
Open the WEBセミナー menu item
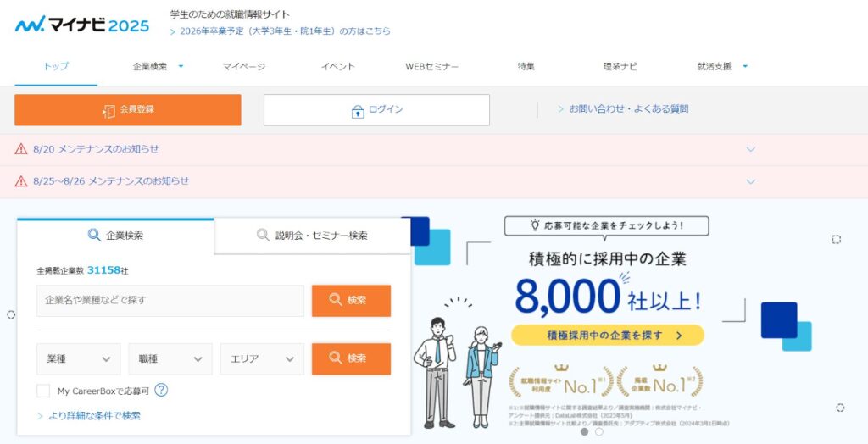[x=431, y=66]
